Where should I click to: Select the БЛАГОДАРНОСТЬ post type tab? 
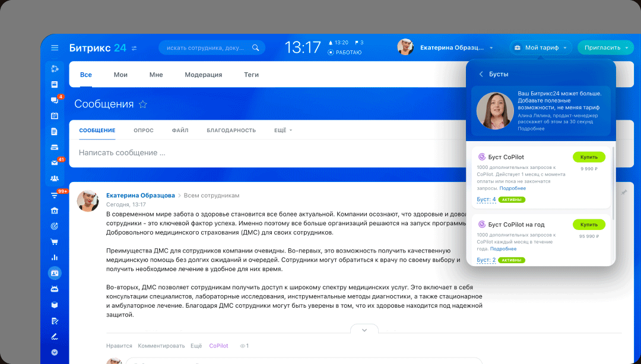[231, 130]
